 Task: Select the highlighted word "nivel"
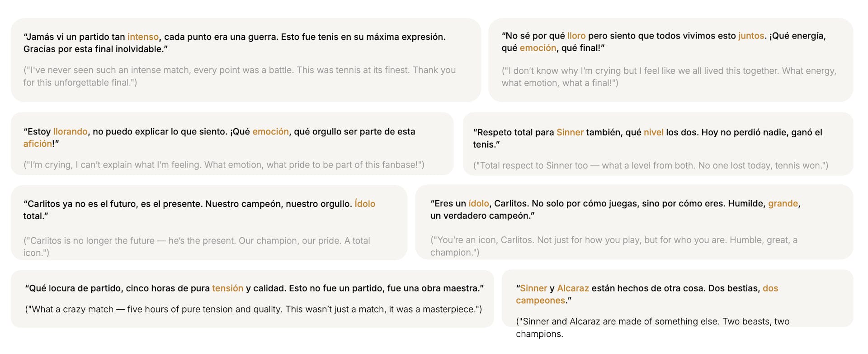(653, 133)
